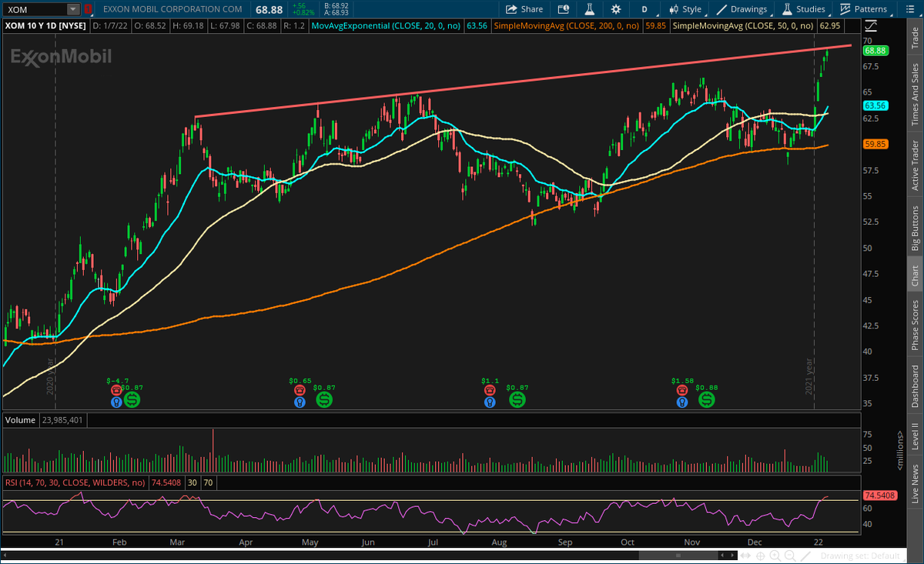This screenshot has width=924, height=564.
Task: Switch to the Big Buttons tab
Action: (915, 229)
